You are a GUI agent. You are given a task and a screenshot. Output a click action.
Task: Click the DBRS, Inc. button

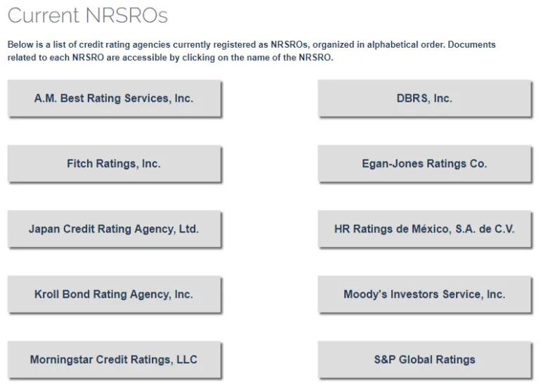(x=424, y=98)
